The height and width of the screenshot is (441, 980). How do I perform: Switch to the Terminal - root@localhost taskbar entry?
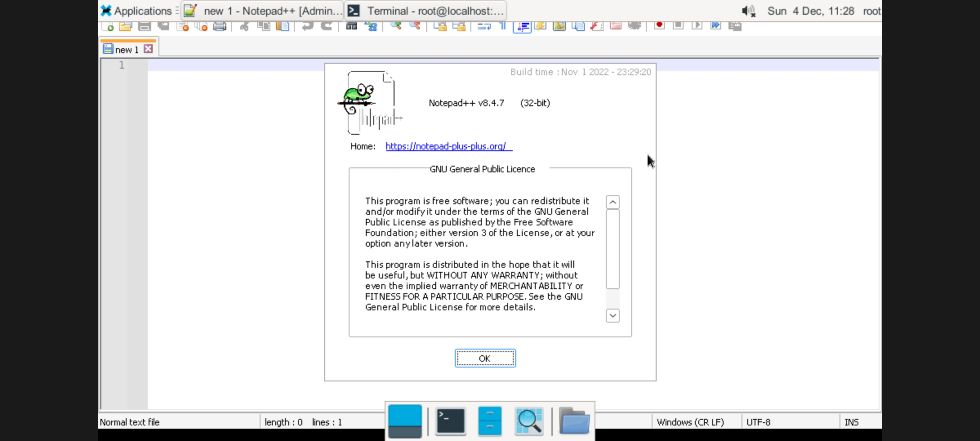point(425,11)
